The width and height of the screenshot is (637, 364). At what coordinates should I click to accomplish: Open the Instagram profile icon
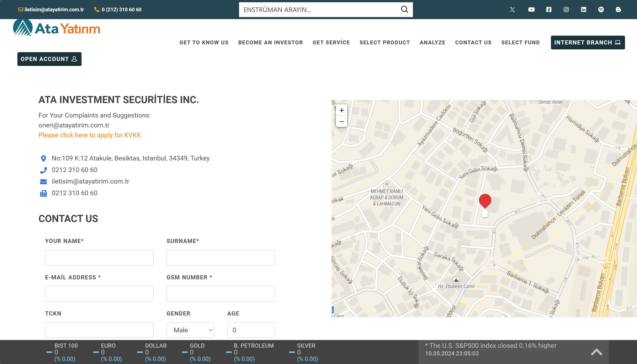coord(566,10)
